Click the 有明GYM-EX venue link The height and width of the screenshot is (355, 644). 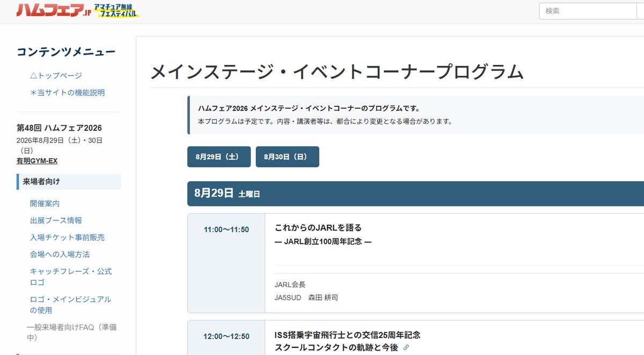click(x=37, y=161)
